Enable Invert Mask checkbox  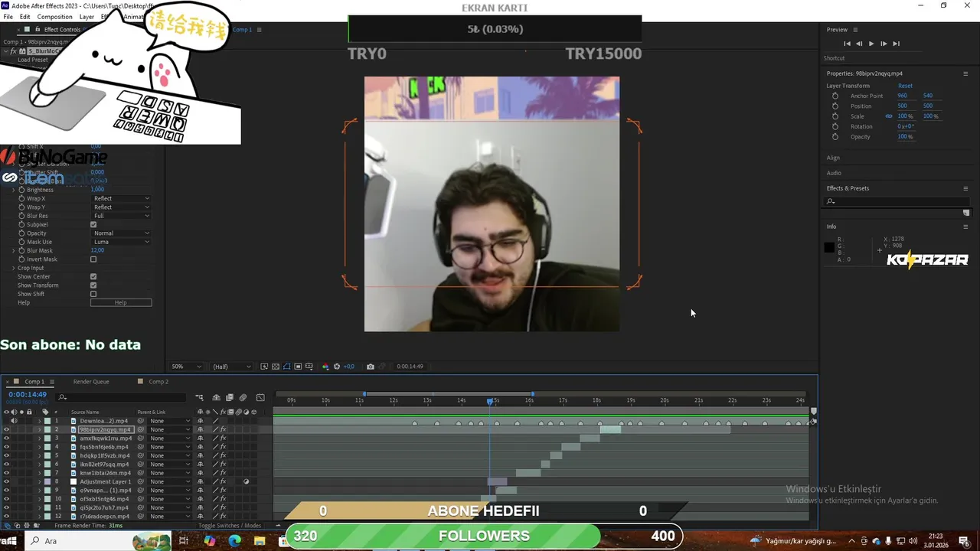coord(93,259)
